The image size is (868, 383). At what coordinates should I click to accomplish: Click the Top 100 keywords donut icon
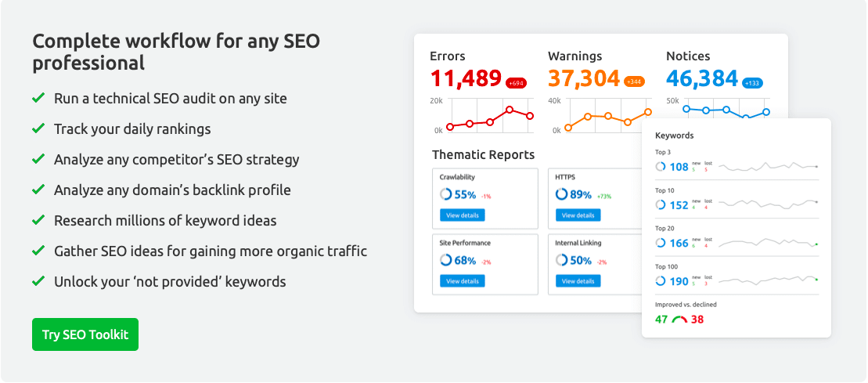tap(661, 281)
